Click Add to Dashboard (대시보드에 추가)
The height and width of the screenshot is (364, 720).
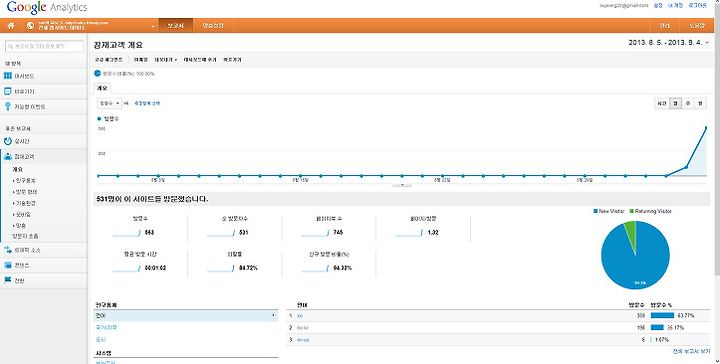[200, 60]
